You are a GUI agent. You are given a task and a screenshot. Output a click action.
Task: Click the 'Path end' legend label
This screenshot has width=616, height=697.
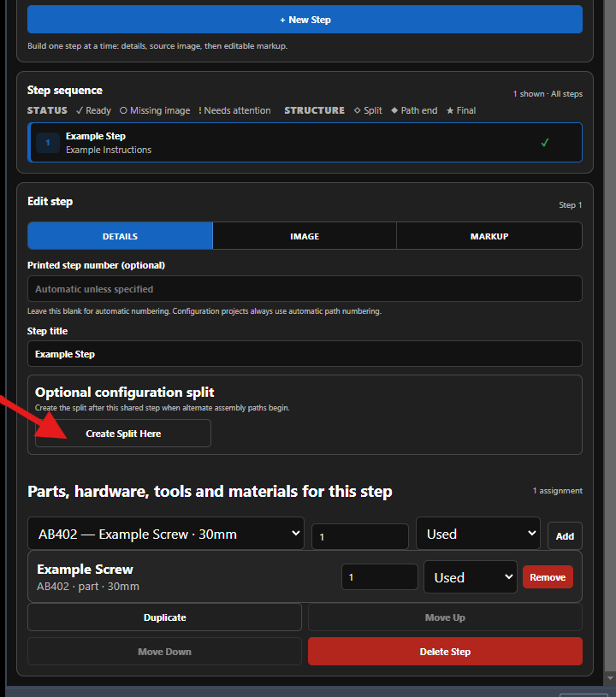click(414, 110)
